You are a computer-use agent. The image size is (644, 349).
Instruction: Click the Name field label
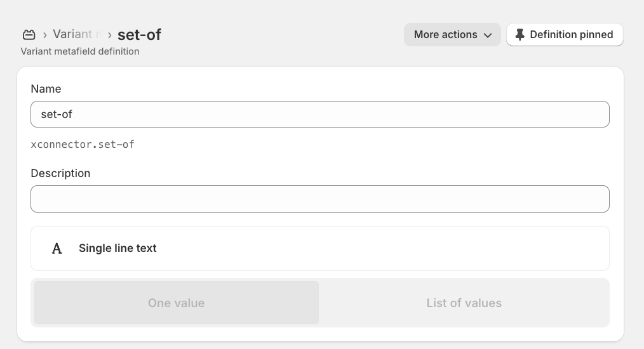pos(46,89)
